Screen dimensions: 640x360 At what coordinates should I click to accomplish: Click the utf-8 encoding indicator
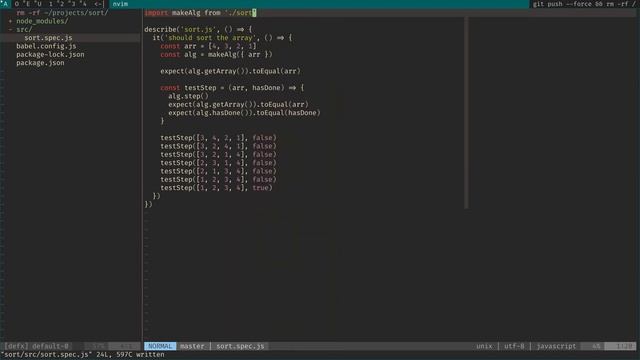tap(514, 346)
